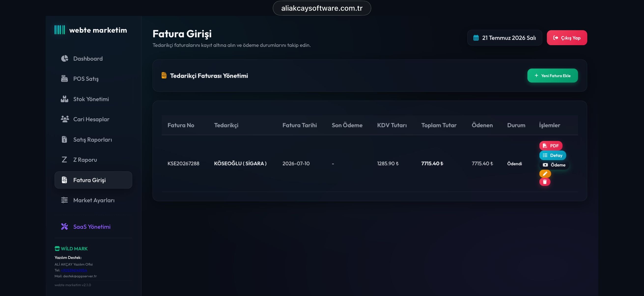Screen dimensions: 644x296
Task: Delete invoice KSE20267288 with the trash icon
Action: (545, 182)
